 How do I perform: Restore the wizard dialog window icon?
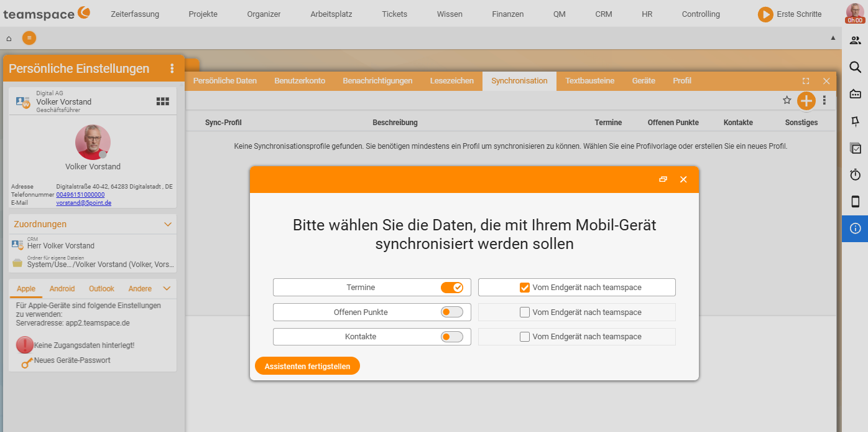663,179
